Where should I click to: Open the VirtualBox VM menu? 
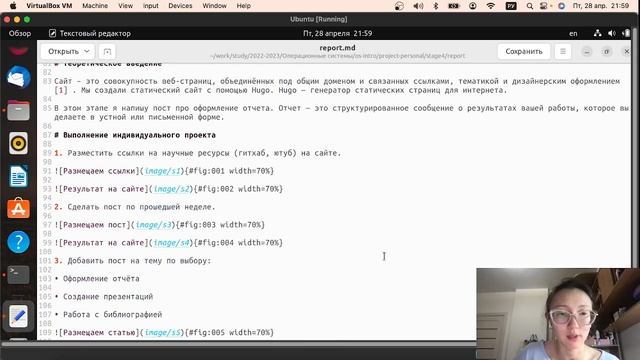coord(49,6)
